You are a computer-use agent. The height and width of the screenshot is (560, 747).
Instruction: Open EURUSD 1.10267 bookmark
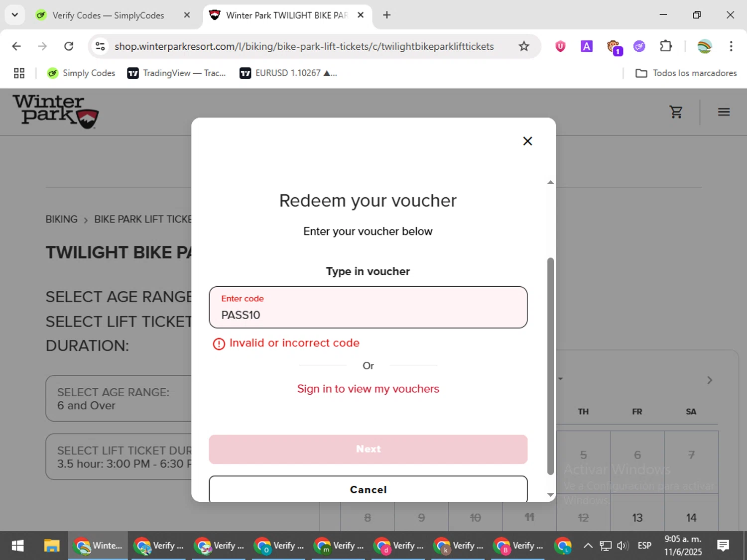click(x=288, y=73)
